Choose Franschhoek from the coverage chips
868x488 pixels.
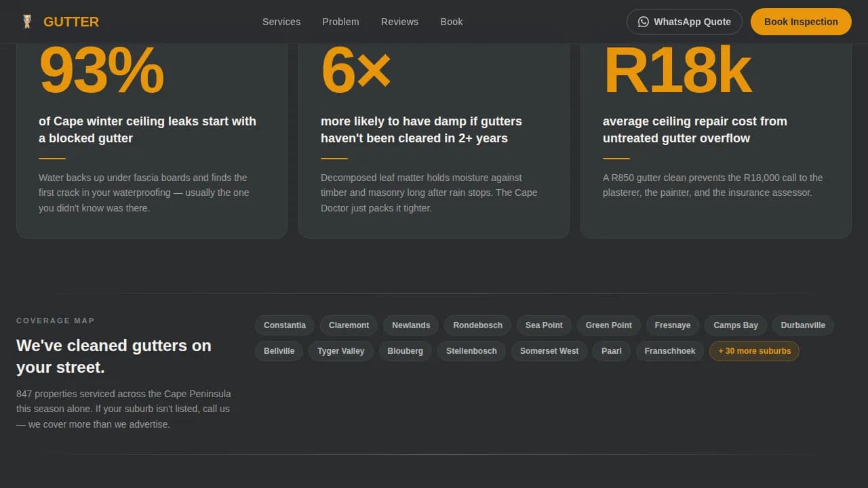(x=669, y=350)
